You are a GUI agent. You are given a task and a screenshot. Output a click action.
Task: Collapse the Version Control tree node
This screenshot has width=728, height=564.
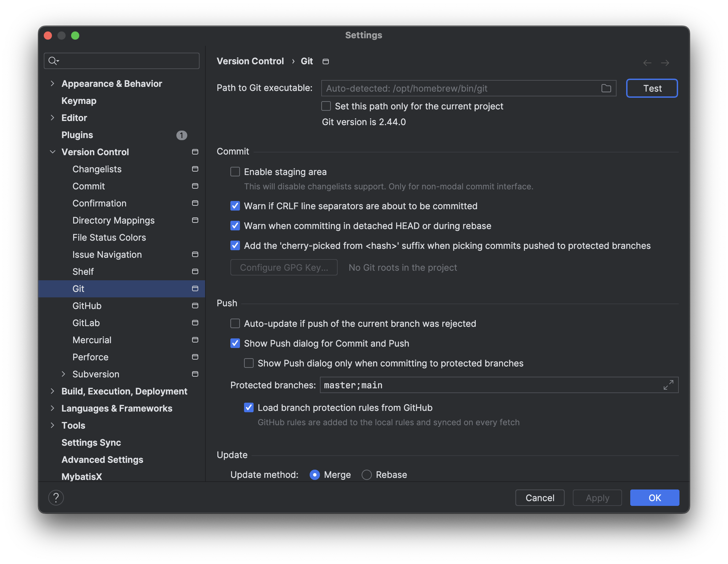point(52,152)
